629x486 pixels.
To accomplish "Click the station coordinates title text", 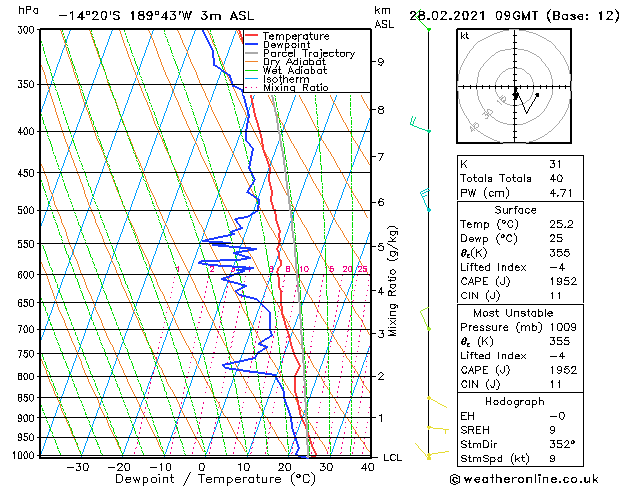I will pyautogui.click(x=156, y=16).
